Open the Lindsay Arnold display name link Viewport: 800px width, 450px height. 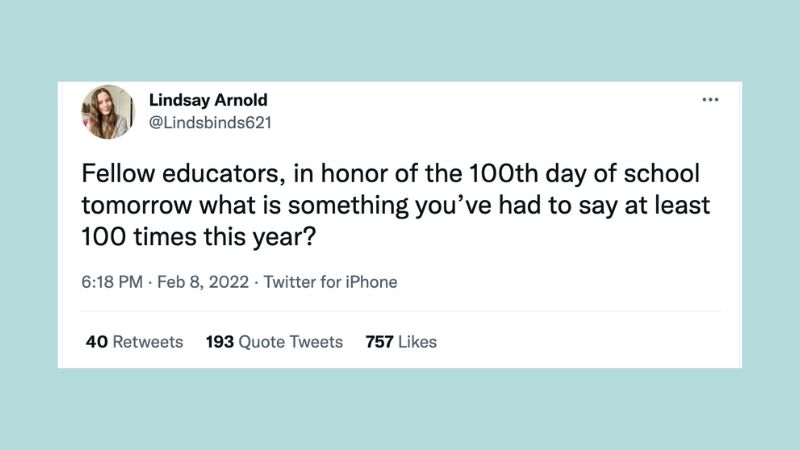(207, 100)
